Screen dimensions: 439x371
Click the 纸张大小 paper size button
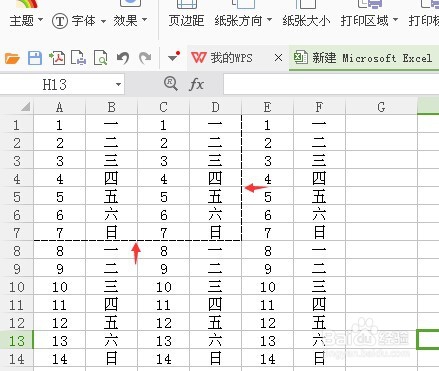306,21
